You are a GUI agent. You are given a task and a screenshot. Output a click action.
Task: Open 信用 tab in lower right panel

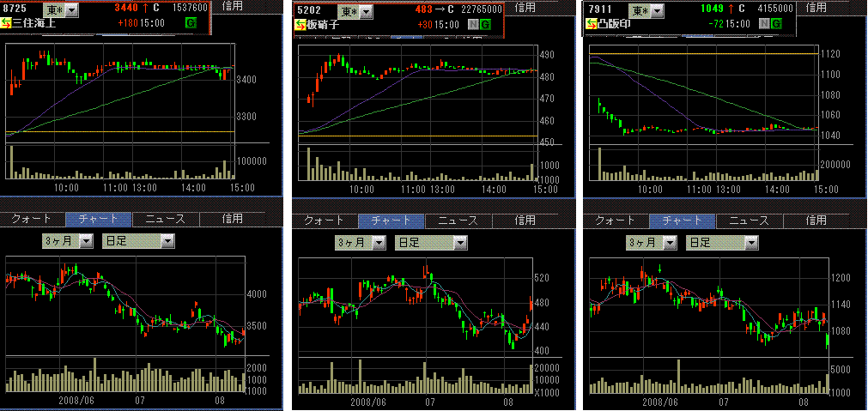[816, 221]
